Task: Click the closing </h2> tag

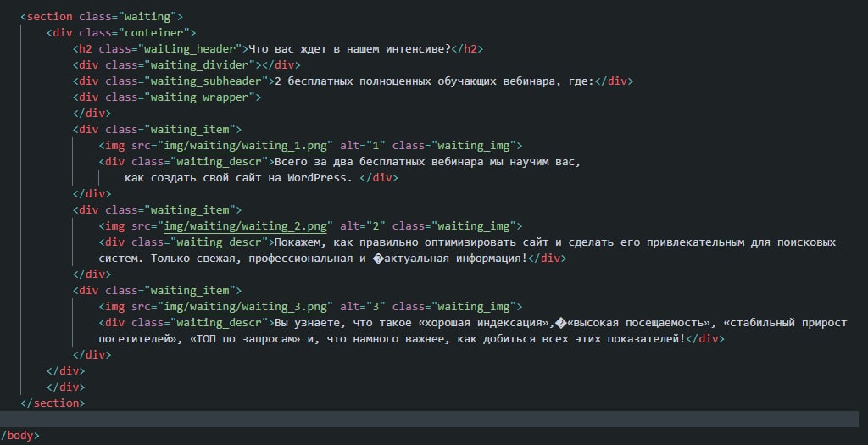Action: point(468,48)
